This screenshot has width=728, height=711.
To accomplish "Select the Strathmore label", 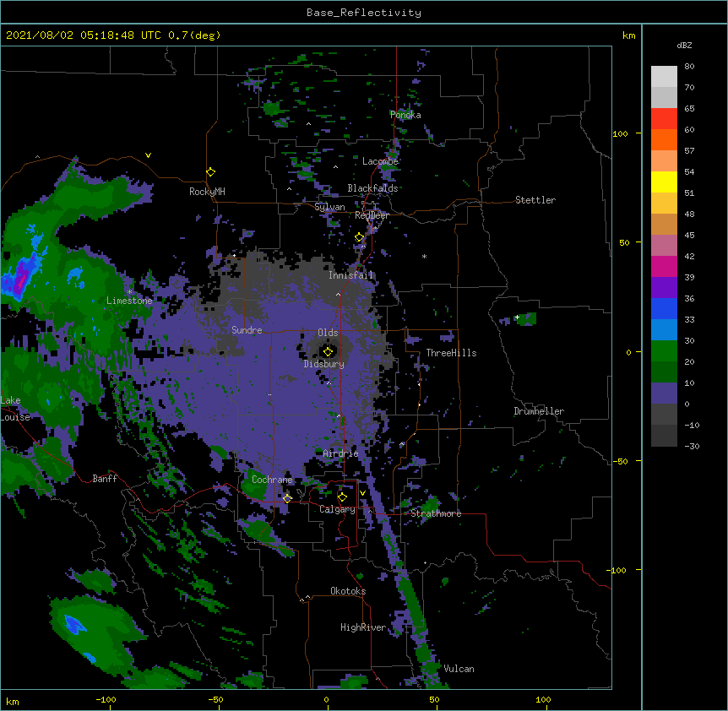I will (436, 513).
